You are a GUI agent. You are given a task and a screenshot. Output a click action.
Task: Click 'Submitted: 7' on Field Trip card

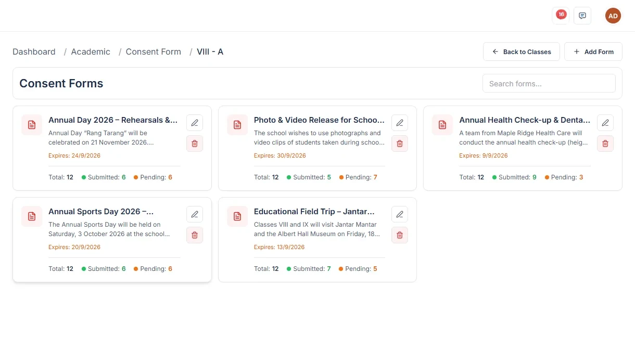tap(309, 269)
